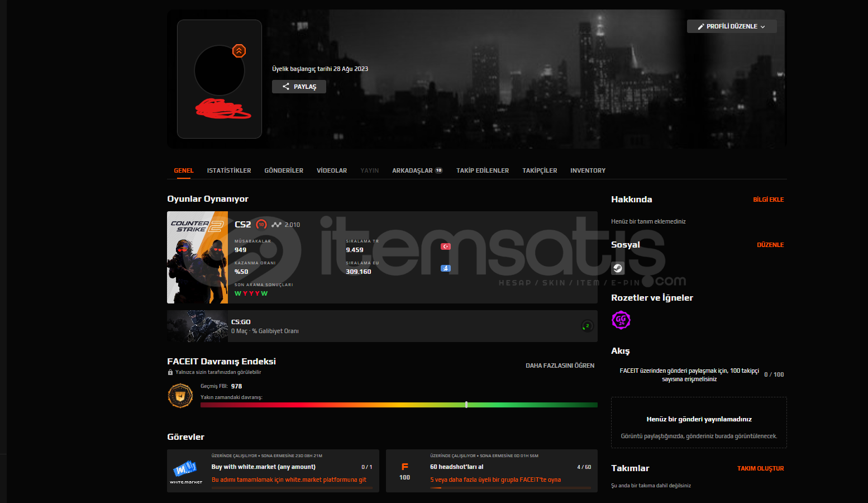868x503 pixels.
Task: Switch to the İstatistikler tab
Action: point(229,170)
